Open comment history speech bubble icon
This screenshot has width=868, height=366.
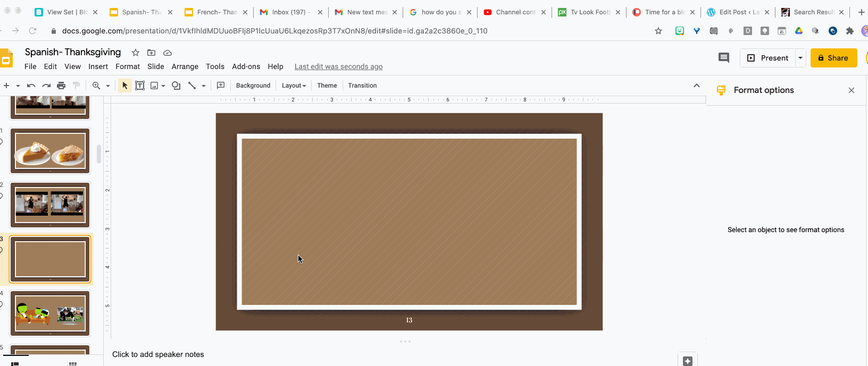pos(723,58)
